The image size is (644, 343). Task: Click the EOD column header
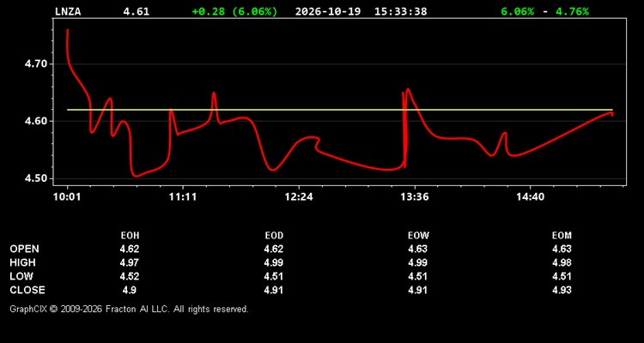click(274, 236)
